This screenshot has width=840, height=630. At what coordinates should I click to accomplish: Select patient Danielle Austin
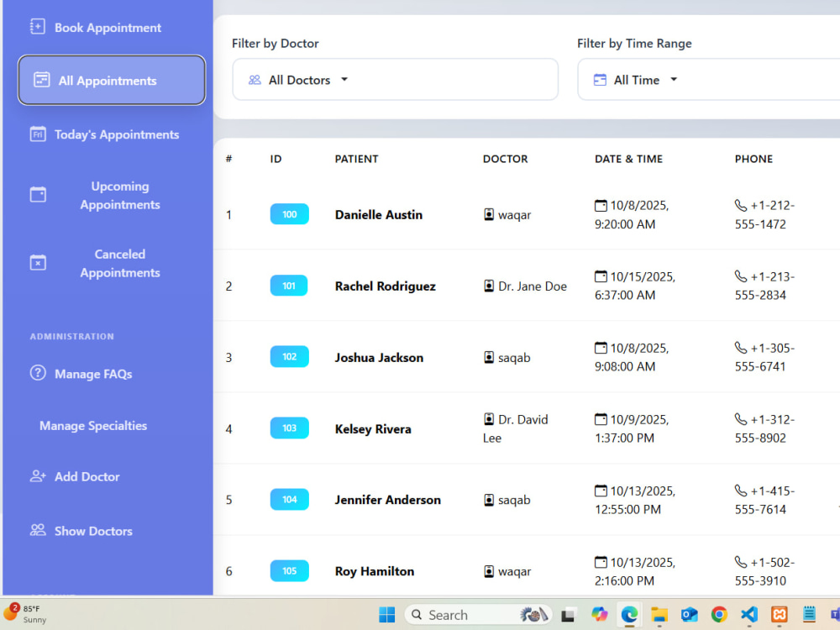379,215
